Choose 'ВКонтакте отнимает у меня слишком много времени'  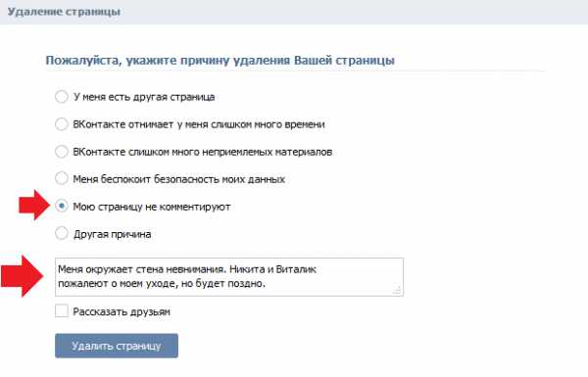(x=62, y=124)
